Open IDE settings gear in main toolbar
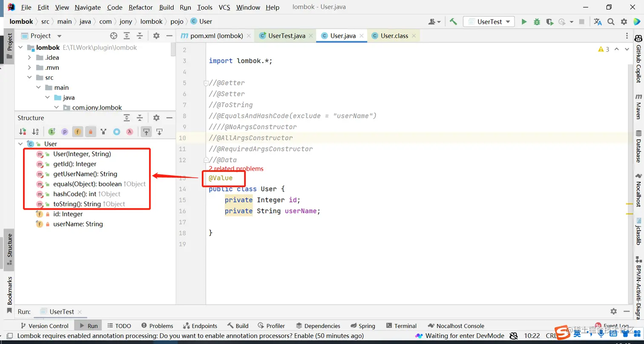Viewport: 644px width, 344px height. click(624, 22)
